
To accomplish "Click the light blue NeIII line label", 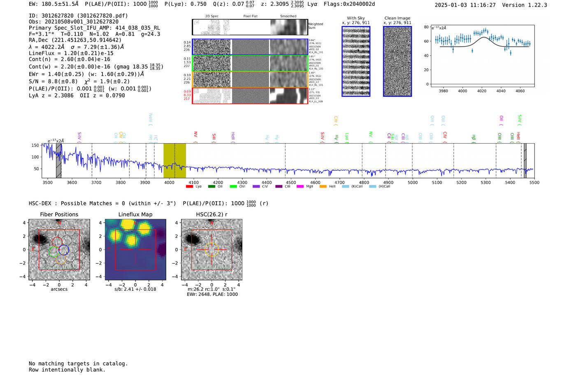I will pyautogui.click(x=151, y=119).
